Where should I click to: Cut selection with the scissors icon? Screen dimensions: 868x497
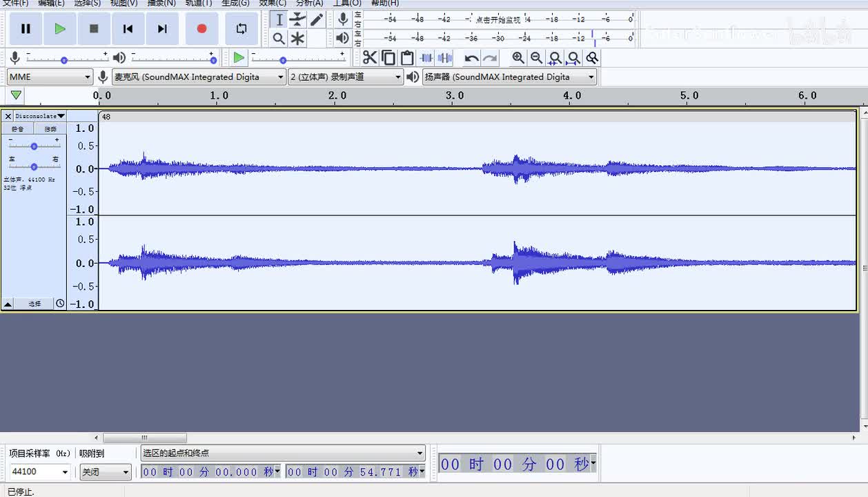(x=370, y=58)
